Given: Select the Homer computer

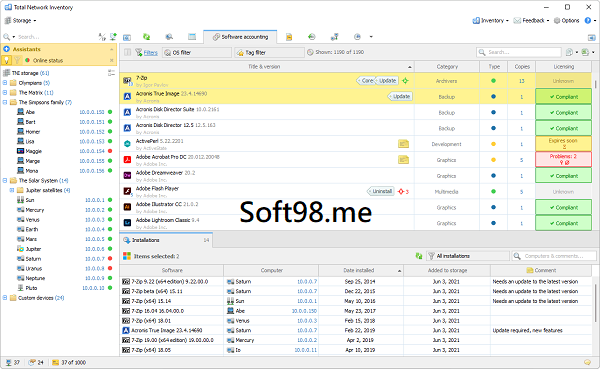Looking at the screenshot, I should coord(33,132).
